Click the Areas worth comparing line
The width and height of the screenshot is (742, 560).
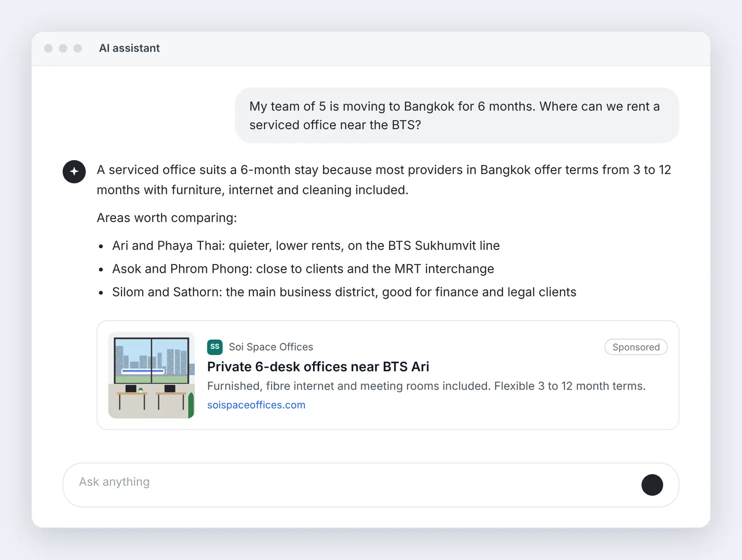coord(167,218)
